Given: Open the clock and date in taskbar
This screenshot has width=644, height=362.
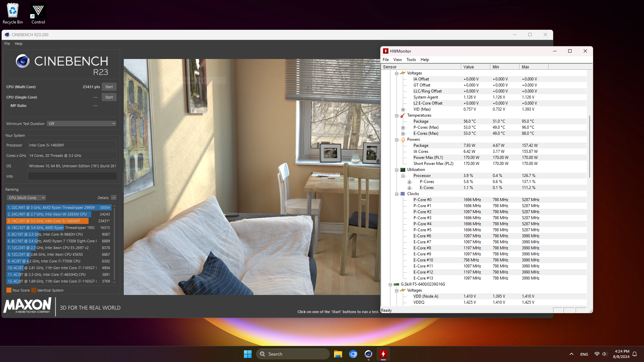Looking at the screenshot, I should coord(621,354).
